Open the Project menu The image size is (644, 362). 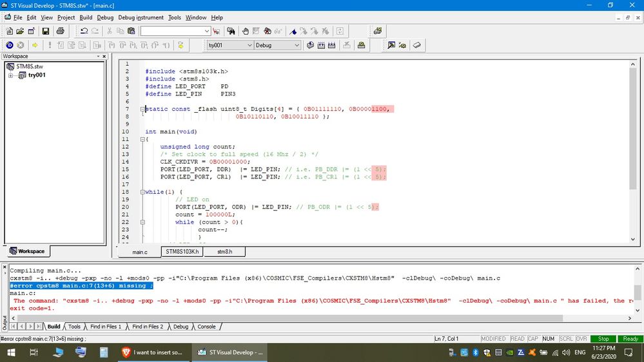pyautogui.click(x=66, y=17)
